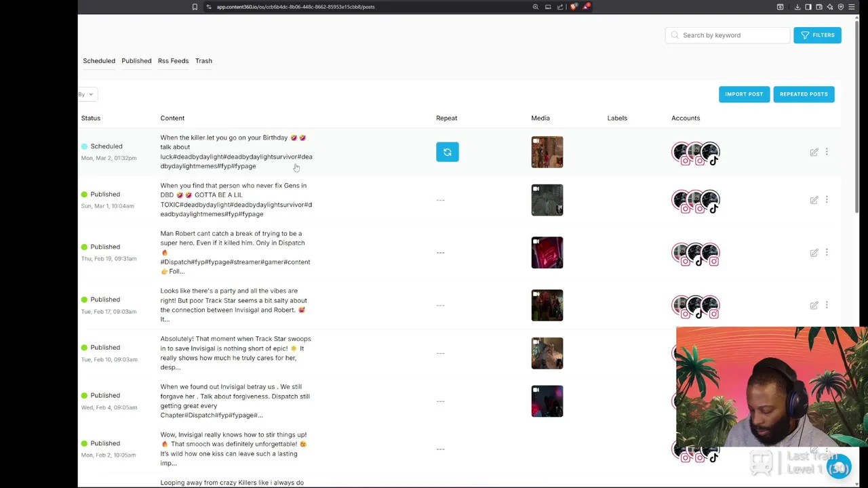Open more options for 'never fix Gens' post
The image size is (868, 488).
[x=827, y=200]
